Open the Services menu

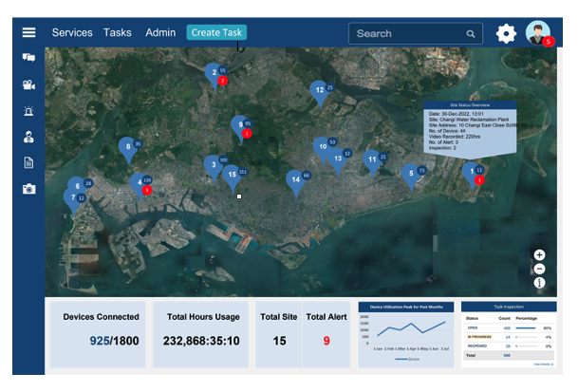pos(72,32)
